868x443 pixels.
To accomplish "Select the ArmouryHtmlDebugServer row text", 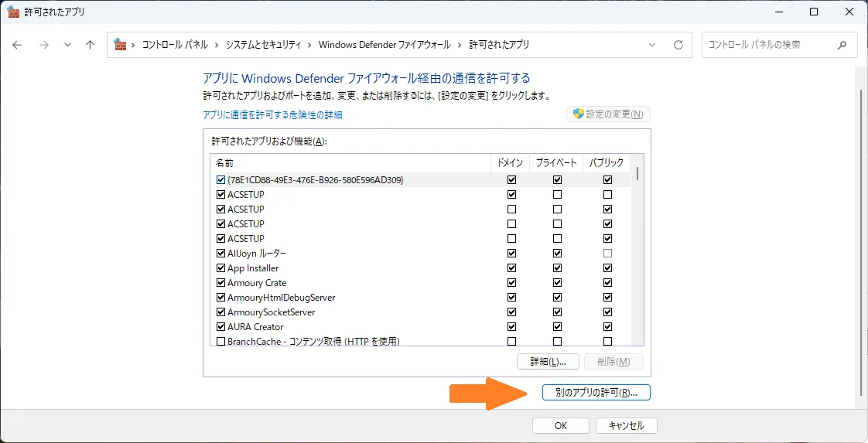I will tap(282, 298).
